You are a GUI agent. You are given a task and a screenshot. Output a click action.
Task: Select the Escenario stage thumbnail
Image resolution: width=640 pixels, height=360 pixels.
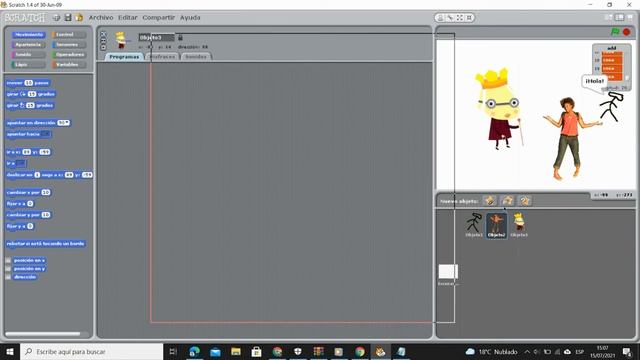(x=448, y=274)
